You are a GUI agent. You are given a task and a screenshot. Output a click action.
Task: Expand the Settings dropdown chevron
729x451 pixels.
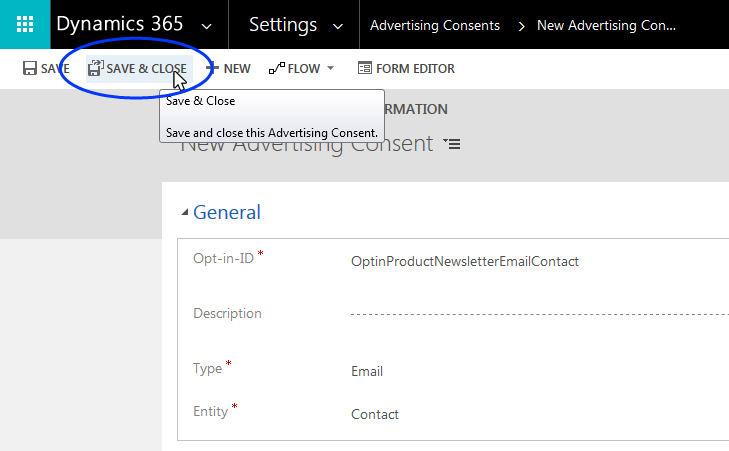point(338,26)
